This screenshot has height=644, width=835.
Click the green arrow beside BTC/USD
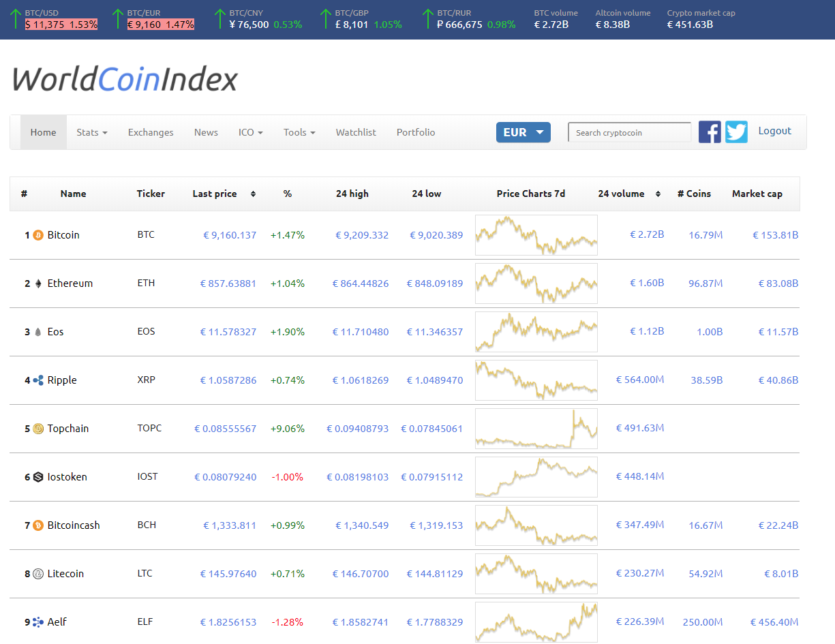(x=15, y=18)
